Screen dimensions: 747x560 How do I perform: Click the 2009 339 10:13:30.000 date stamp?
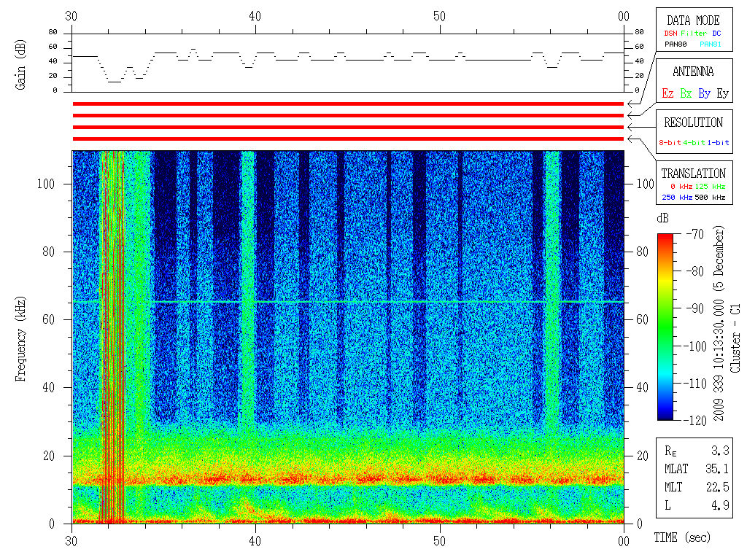tap(719, 357)
